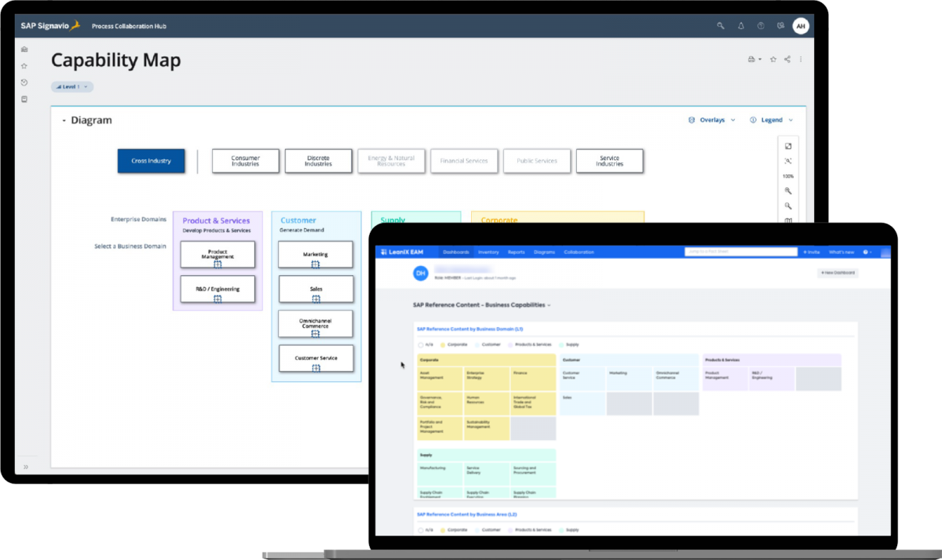Collapse the Diagram section expander

pos(65,119)
